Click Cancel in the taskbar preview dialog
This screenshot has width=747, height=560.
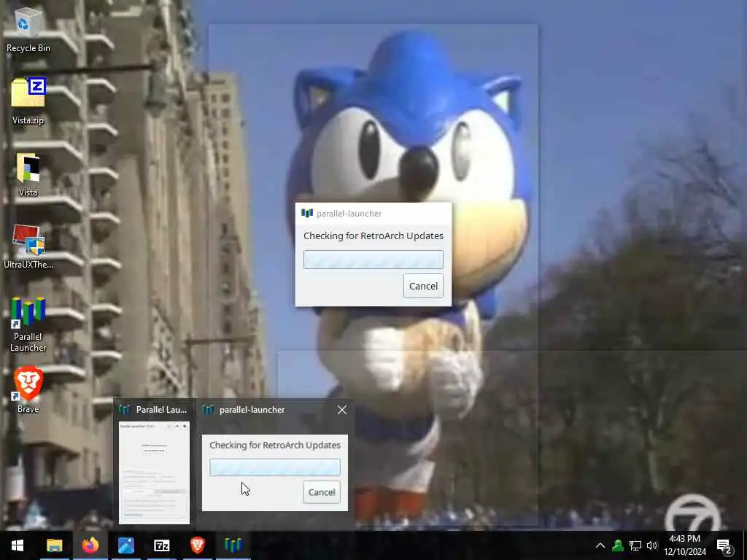(x=322, y=492)
